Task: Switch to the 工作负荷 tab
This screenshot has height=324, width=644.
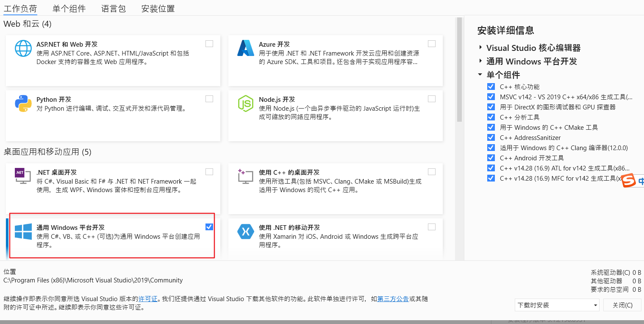Action: click(20, 8)
